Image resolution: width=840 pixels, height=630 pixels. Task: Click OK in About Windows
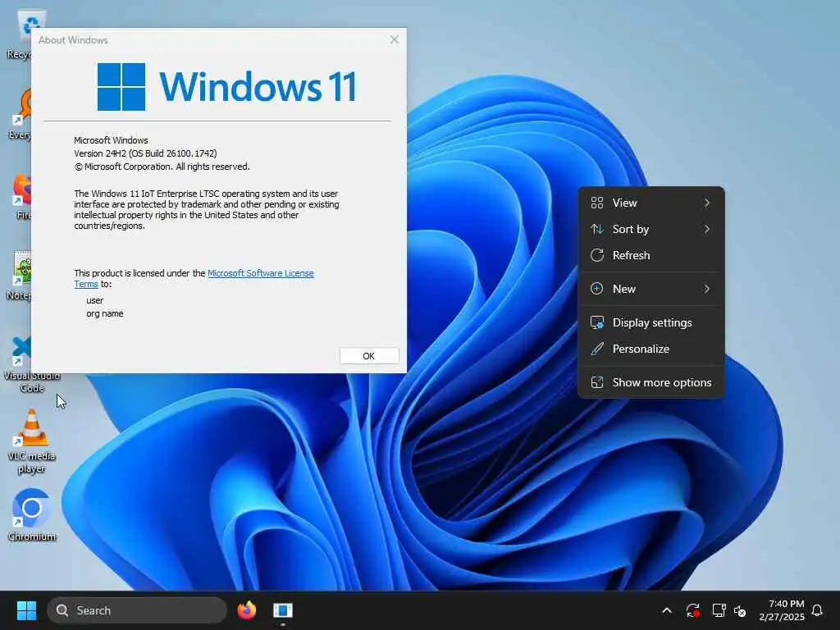click(x=368, y=356)
